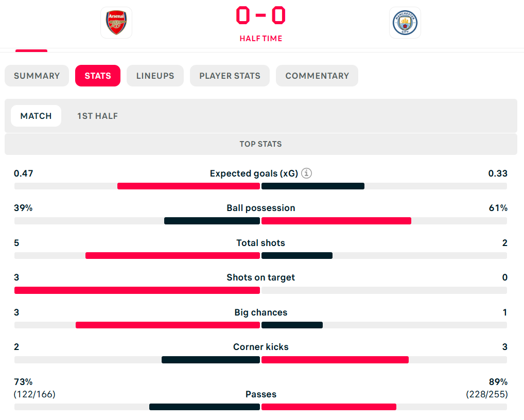Click the Expected goals (xG) label
This screenshot has width=524, height=420.
coord(254,173)
